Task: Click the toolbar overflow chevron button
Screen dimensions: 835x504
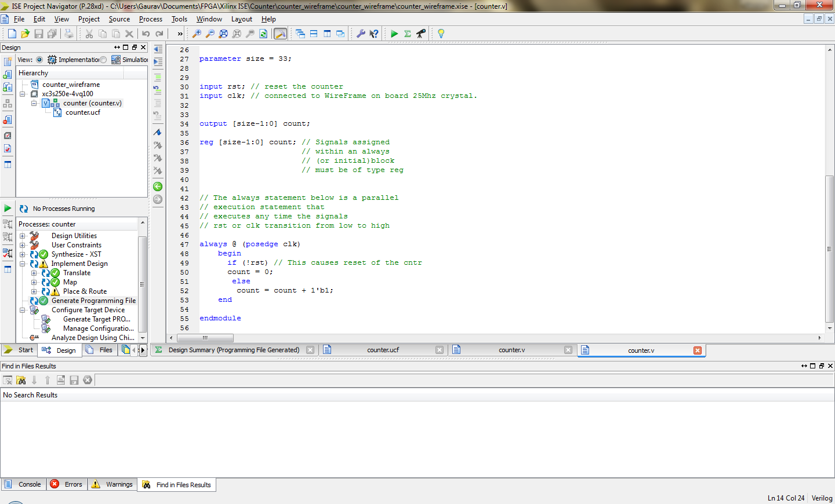Action: (179, 33)
